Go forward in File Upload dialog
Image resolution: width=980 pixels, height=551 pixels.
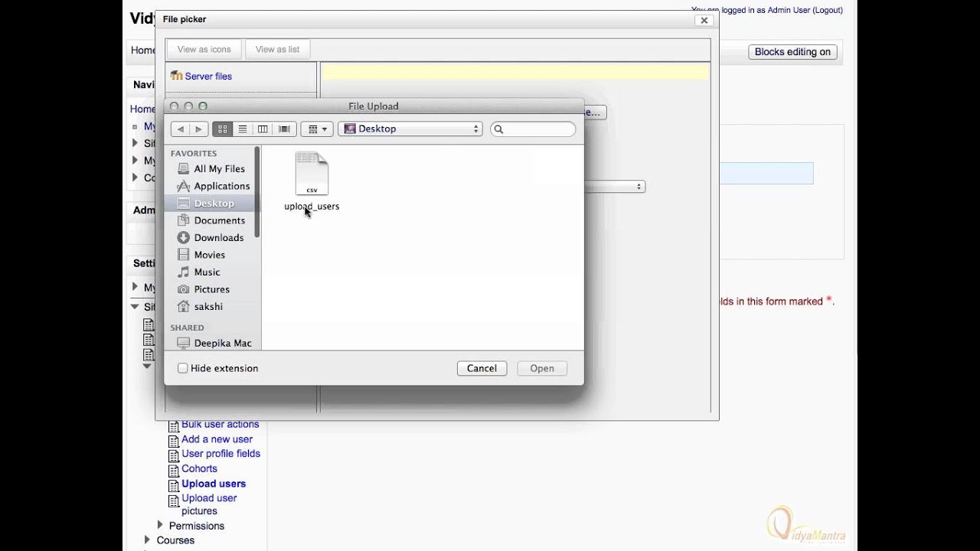(198, 129)
